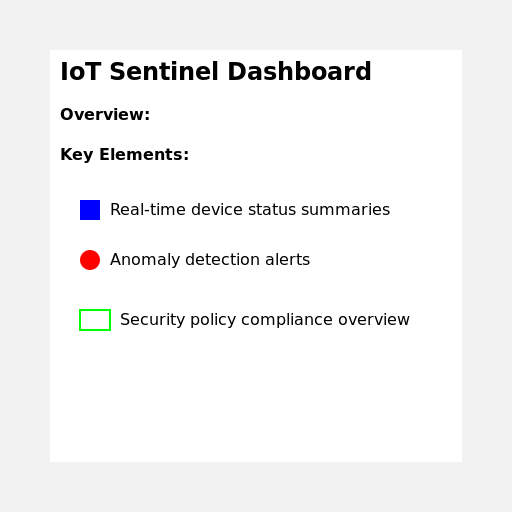The height and width of the screenshot is (512, 512).
Task: Open the Anomaly detection alerts item
Action: 210,260
